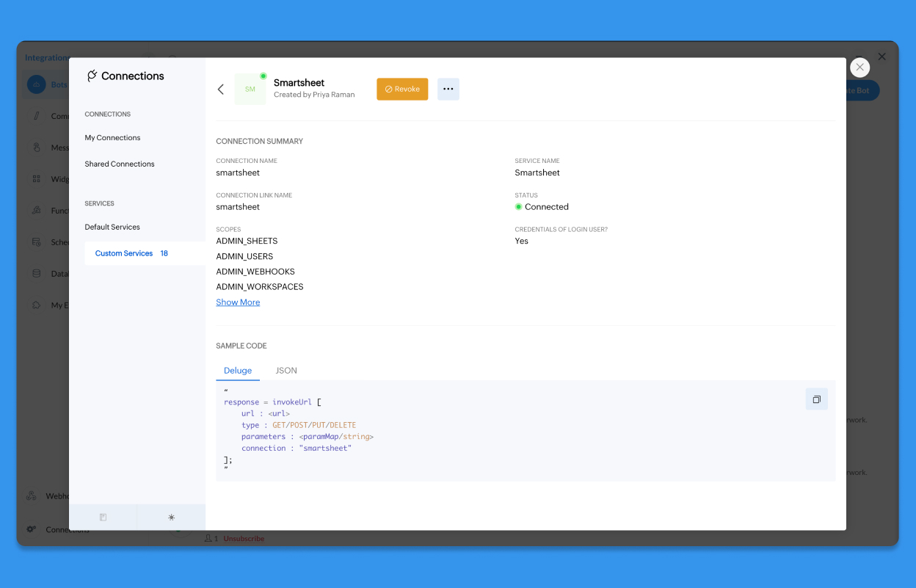
Task: Click the Smartsheet SM logo thumbnail
Action: 250,89
